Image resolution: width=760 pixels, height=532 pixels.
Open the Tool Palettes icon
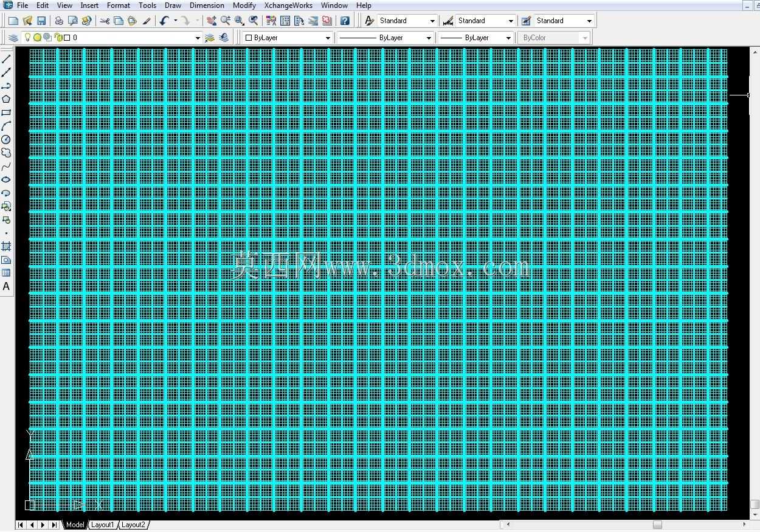pos(299,21)
